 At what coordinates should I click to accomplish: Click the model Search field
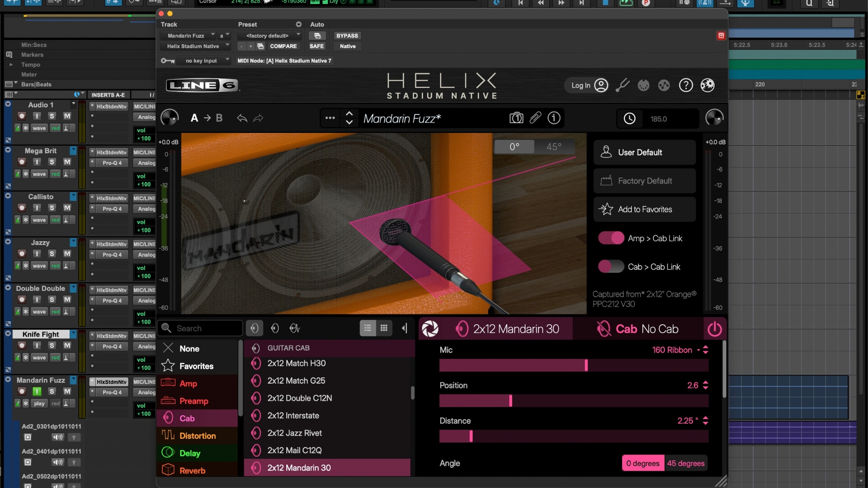tap(200, 328)
